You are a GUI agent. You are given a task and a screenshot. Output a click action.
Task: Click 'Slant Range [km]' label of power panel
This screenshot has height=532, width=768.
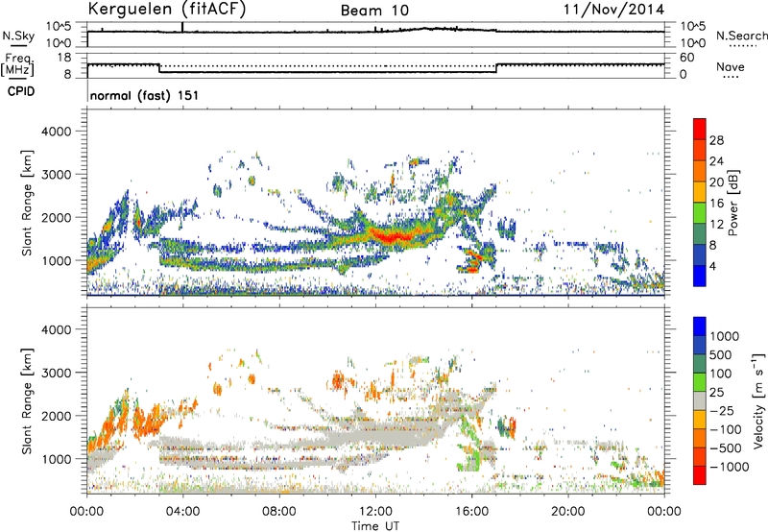coord(27,203)
